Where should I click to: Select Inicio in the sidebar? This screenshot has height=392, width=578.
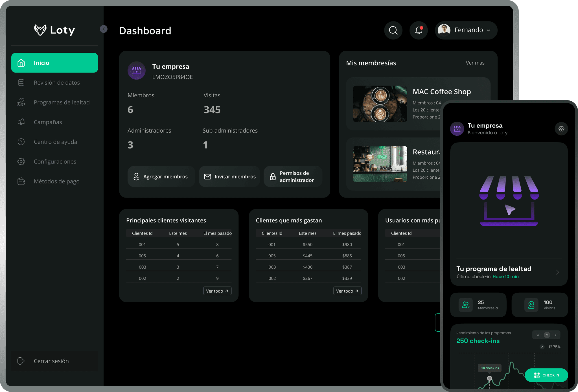pos(54,63)
